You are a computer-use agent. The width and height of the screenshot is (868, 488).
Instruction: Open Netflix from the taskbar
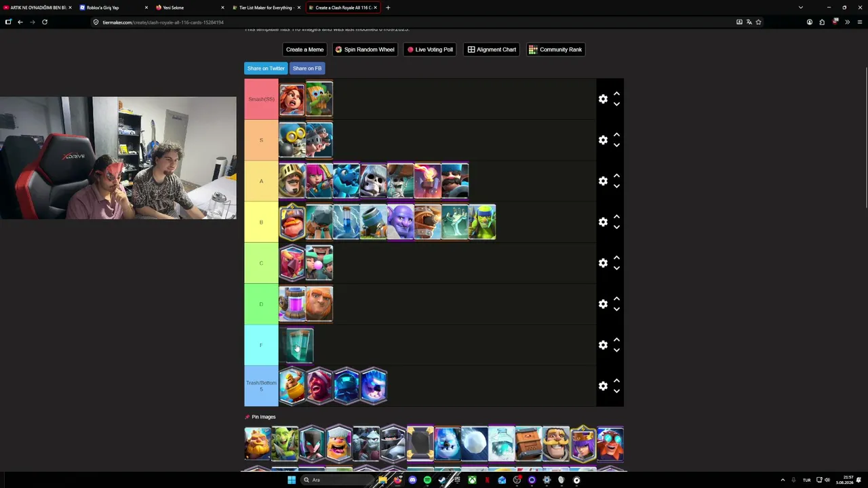(x=487, y=480)
